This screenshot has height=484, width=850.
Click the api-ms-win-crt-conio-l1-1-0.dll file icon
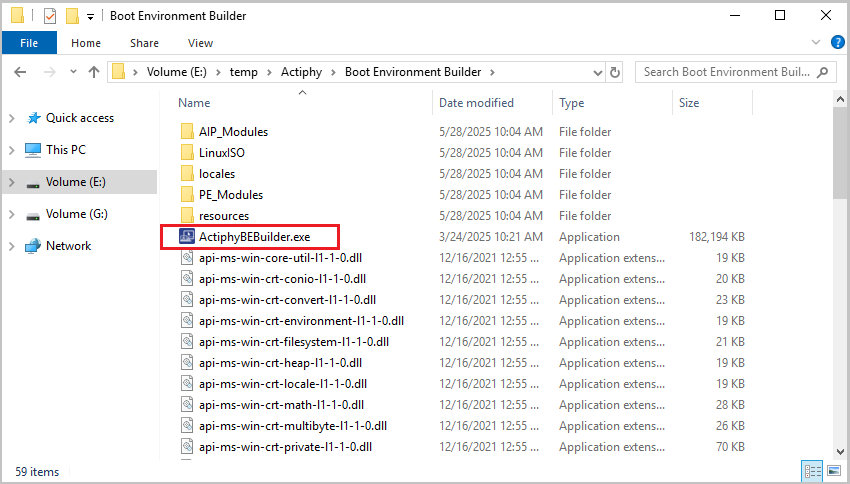coord(187,279)
